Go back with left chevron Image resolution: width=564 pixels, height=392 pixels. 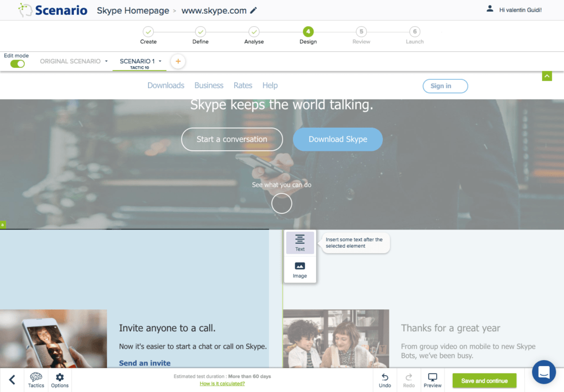[x=12, y=380]
